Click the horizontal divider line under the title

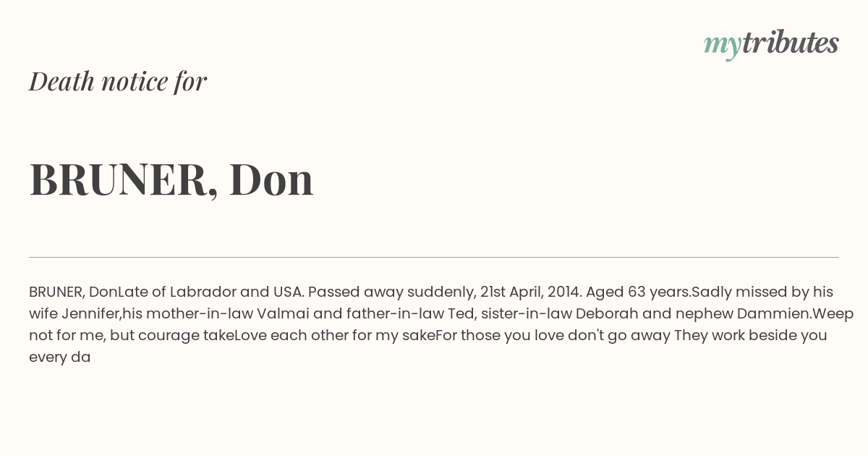click(x=434, y=257)
